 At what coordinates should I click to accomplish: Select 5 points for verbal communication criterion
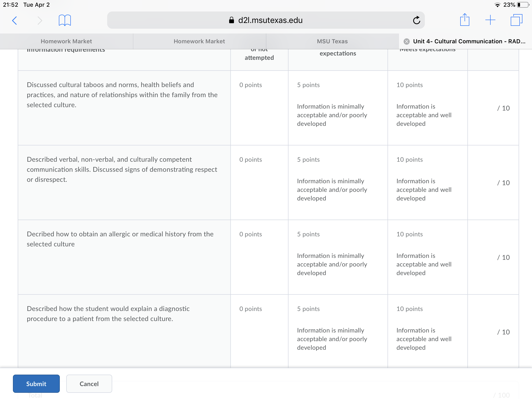338,183
